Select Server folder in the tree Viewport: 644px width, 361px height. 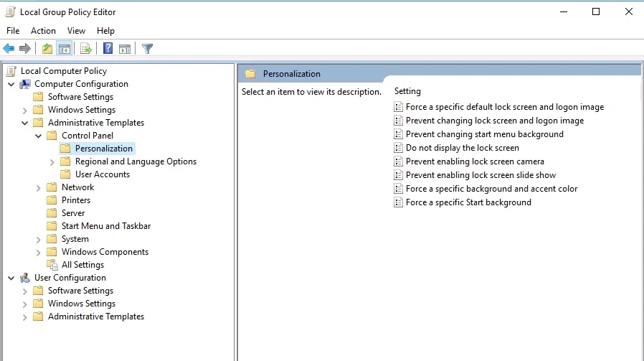coord(73,213)
